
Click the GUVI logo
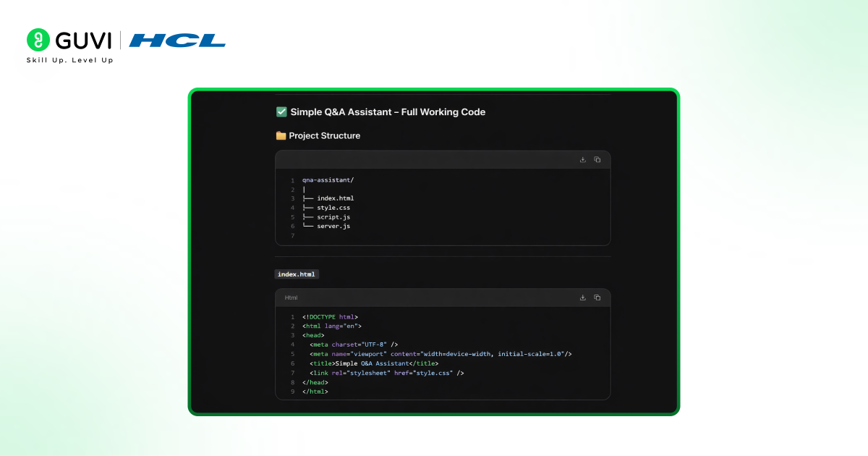click(x=69, y=40)
